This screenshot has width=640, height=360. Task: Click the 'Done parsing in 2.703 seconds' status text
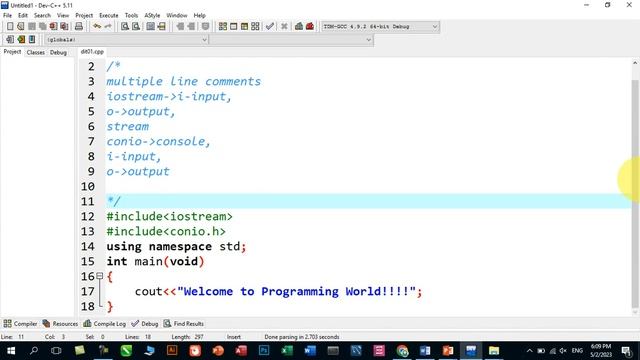coord(302,337)
